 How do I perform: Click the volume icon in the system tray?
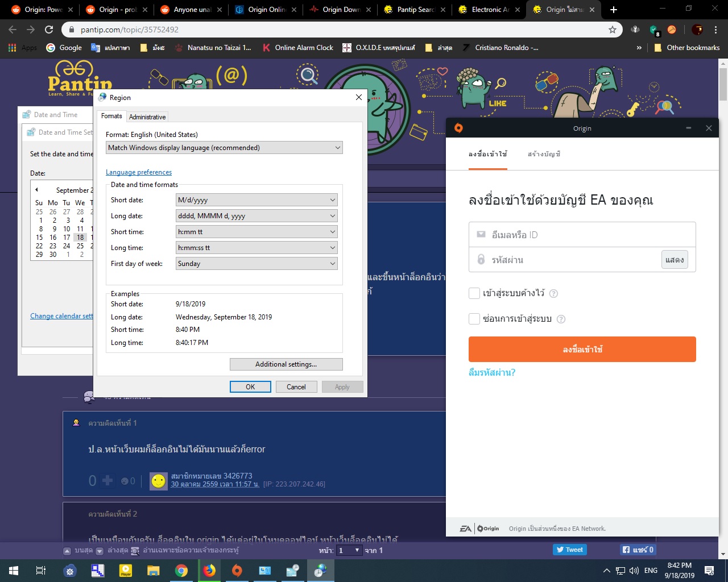coord(634,571)
